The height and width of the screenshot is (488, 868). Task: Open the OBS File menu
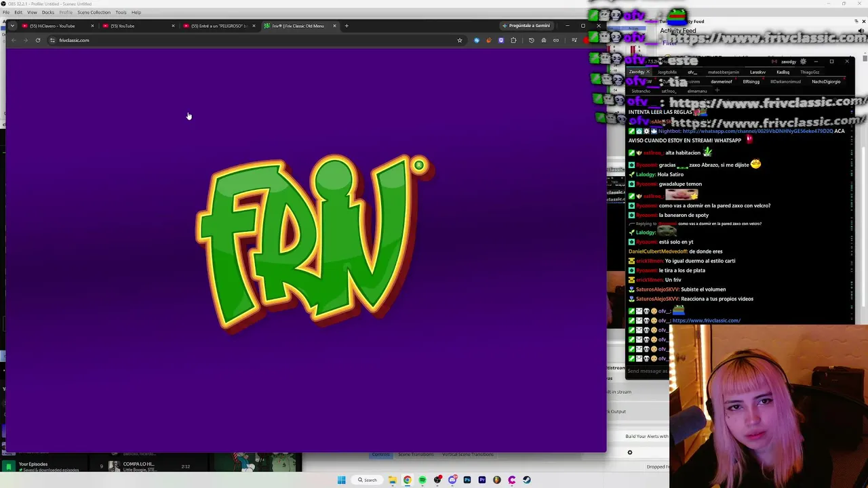pos(6,12)
